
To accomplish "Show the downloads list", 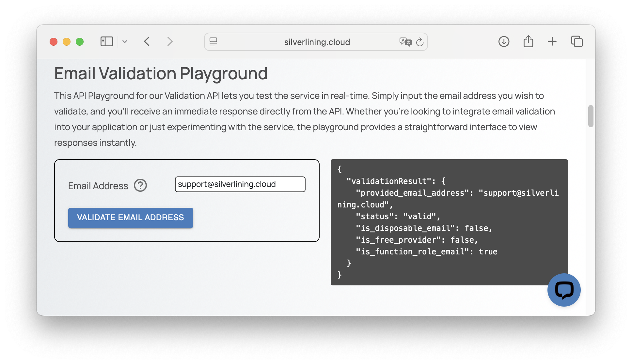I will pyautogui.click(x=504, y=42).
